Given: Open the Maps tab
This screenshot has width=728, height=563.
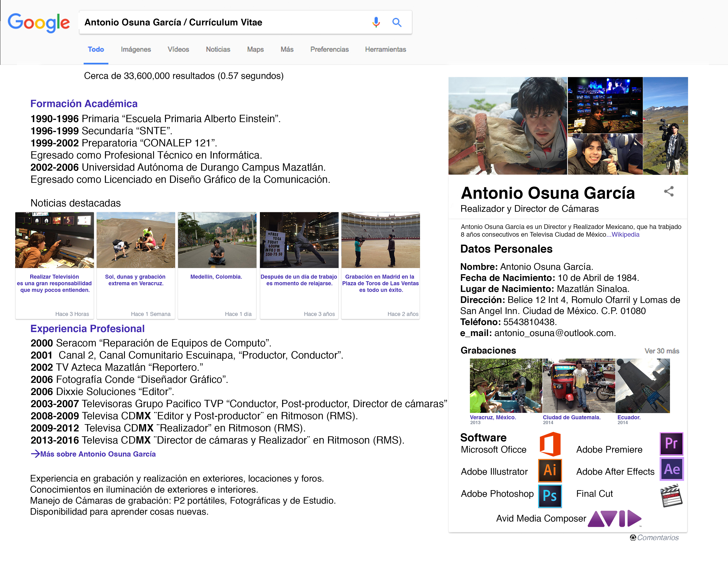Looking at the screenshot, I should [x=255, y=49].
